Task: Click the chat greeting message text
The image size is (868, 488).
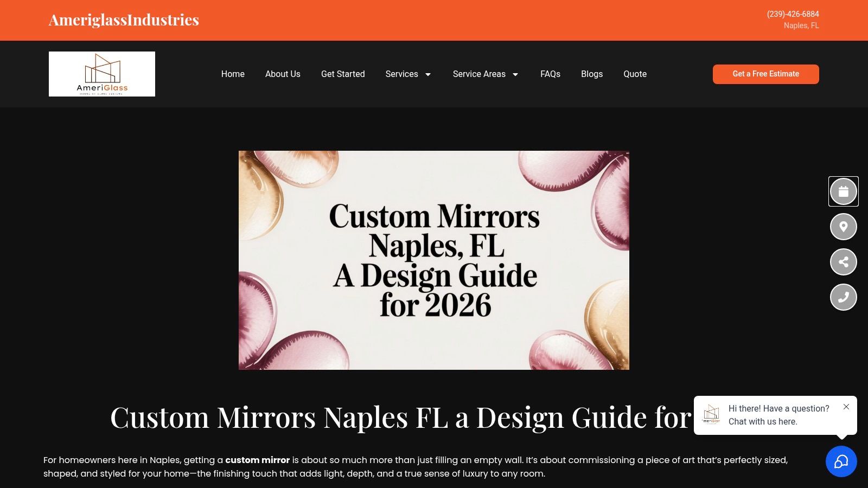Action: coord(778,415)
